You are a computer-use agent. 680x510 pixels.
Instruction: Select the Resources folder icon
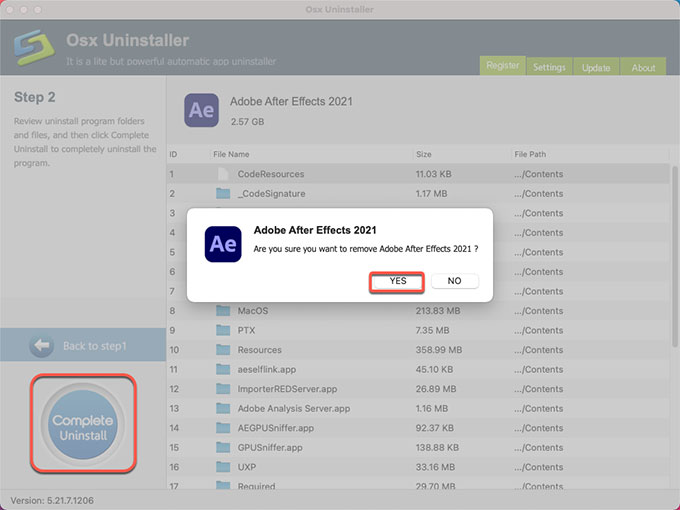(x=223, y=350)
